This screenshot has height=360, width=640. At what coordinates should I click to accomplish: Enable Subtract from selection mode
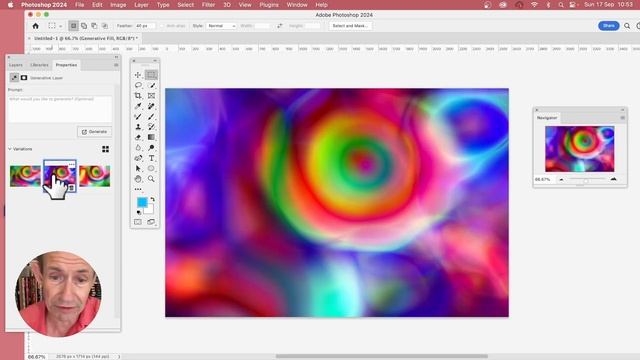[x=94, y=26]
